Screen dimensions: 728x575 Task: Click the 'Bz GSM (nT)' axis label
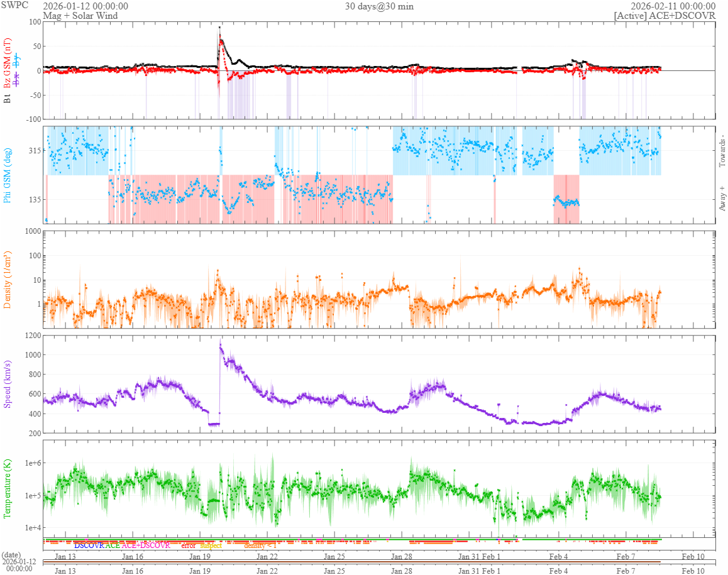click(x=7, y=63)
